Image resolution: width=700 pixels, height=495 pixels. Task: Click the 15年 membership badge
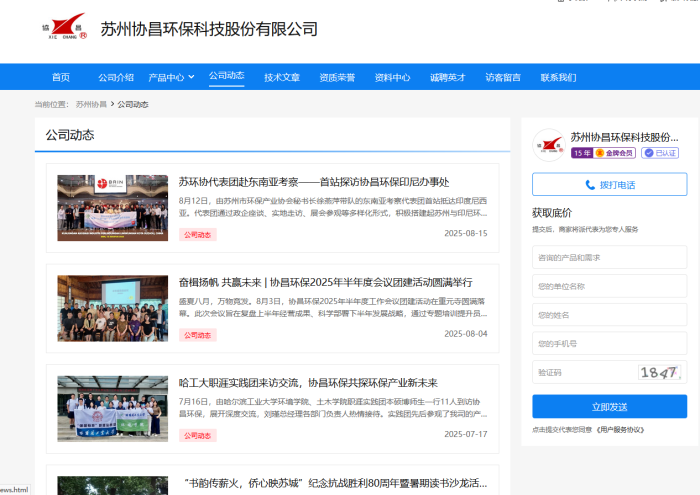click(582, 153)
